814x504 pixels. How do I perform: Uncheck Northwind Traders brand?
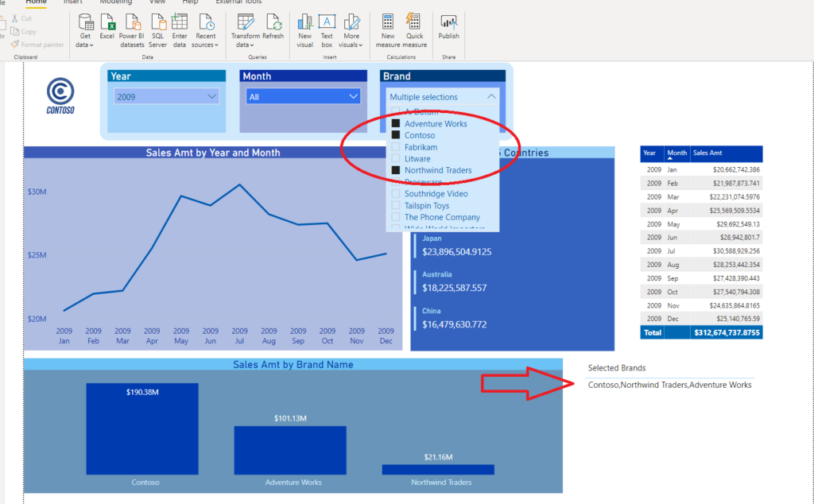click(396, 170)
